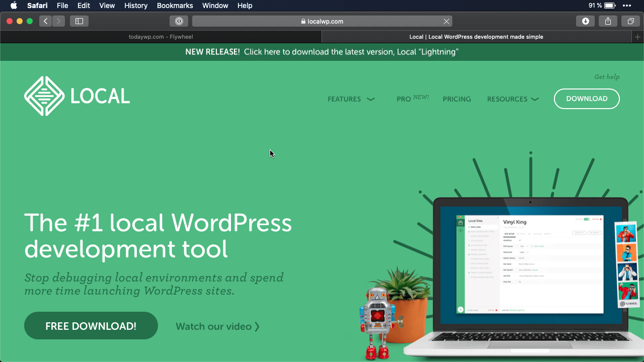Click the Local logo icon
This screenshot has height=362, width=644.
pos(44,96)
